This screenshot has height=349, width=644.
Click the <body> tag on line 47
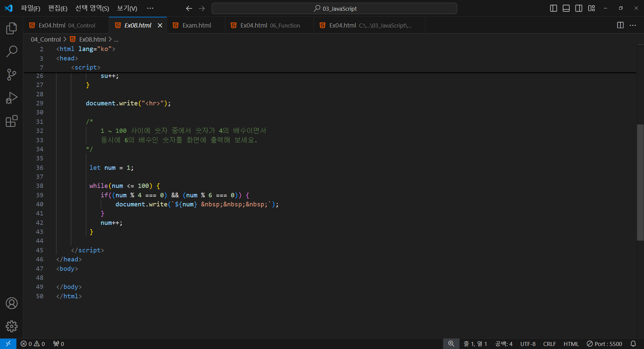click(x=67, y=269)
